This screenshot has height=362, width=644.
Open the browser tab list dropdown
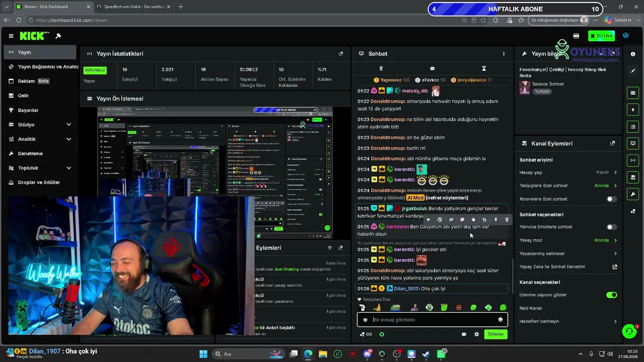coord(6,7)
